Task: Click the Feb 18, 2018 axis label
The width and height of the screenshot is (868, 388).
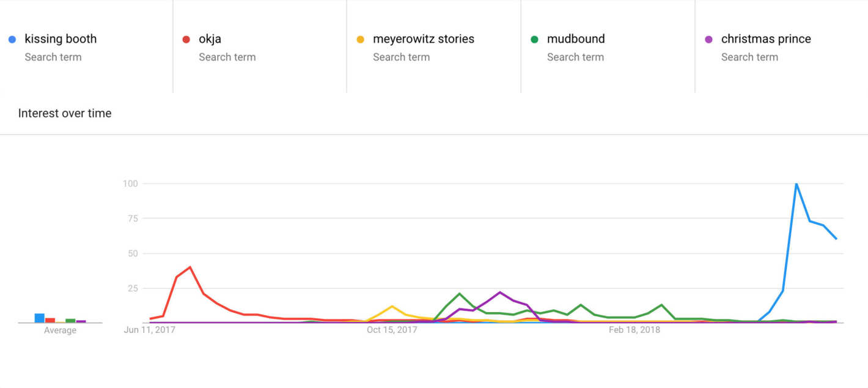Action: [634, 330]
